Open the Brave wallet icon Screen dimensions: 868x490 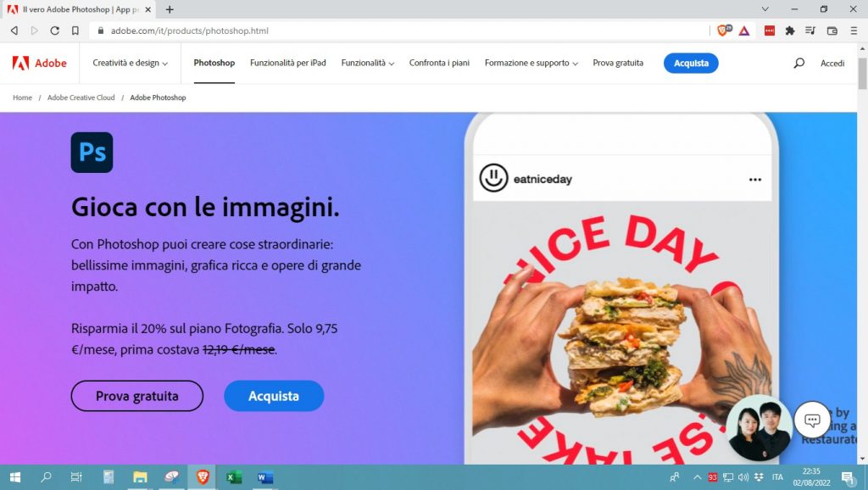[x=832, y=31]
